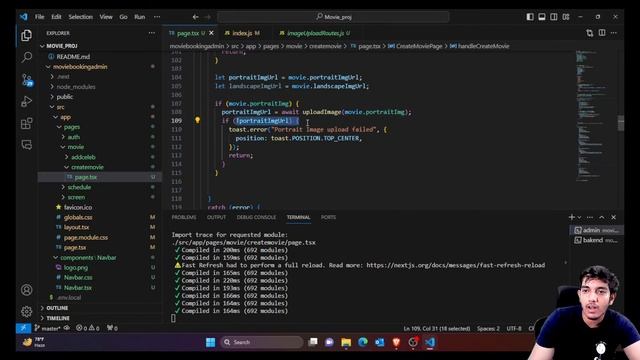Open the Explorer view in activity bar
The image size is (640, 360).
click(x=27, y=36)
